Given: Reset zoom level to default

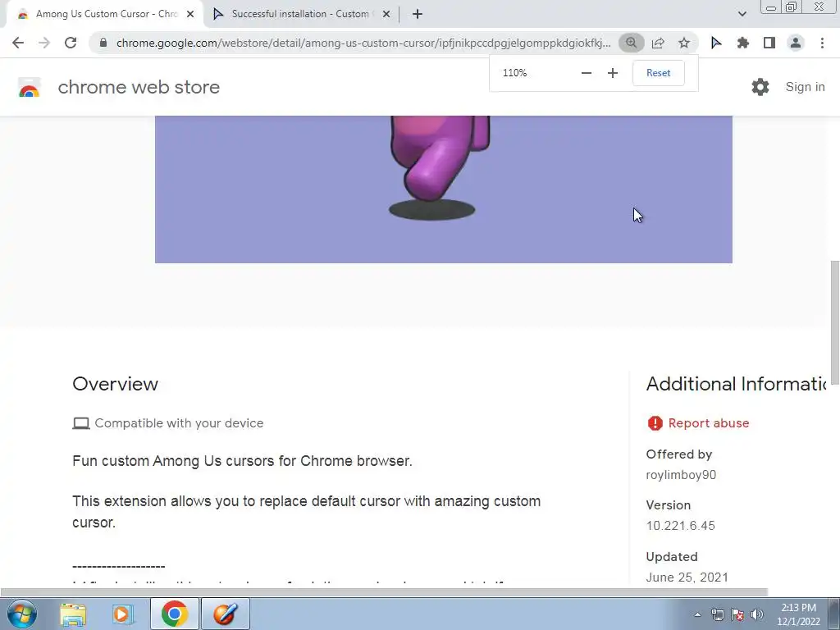Looking at the screenshot, I should pyautogui.click(x=659, y=73).
